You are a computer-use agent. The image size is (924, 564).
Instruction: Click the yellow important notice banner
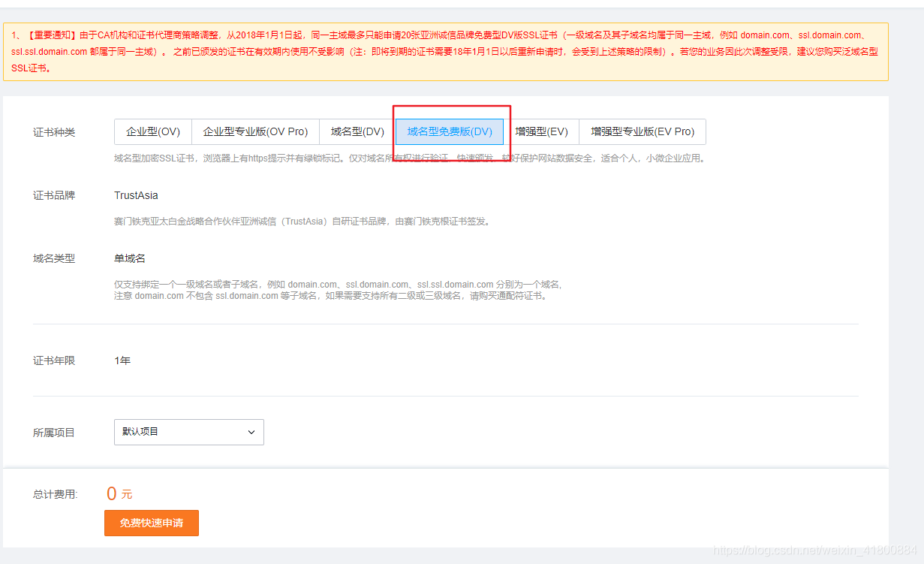(x=462, y=48)
